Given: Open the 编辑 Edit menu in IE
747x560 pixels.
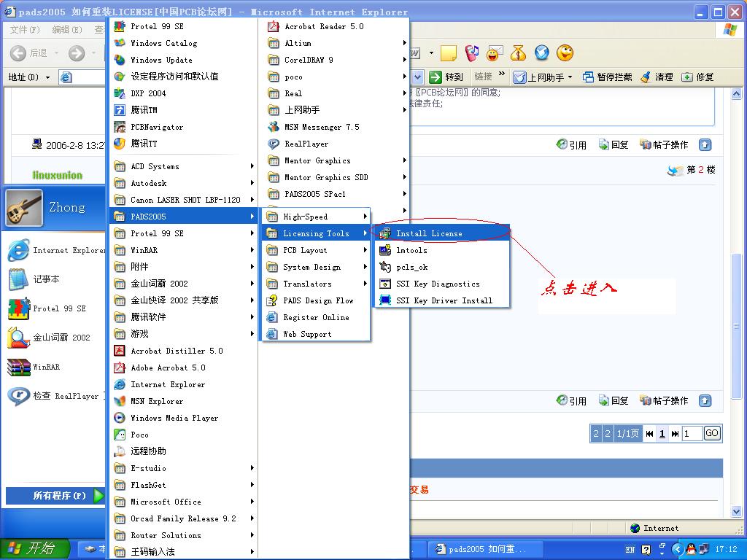Looking at the screenshot, I should coord(66,30).
